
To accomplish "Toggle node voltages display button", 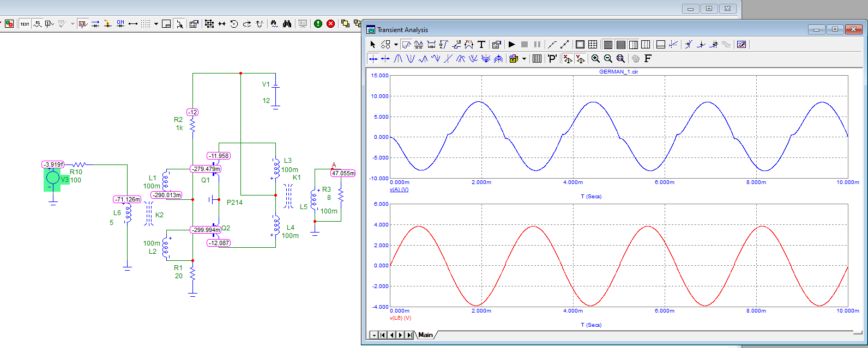I will 82,24.
